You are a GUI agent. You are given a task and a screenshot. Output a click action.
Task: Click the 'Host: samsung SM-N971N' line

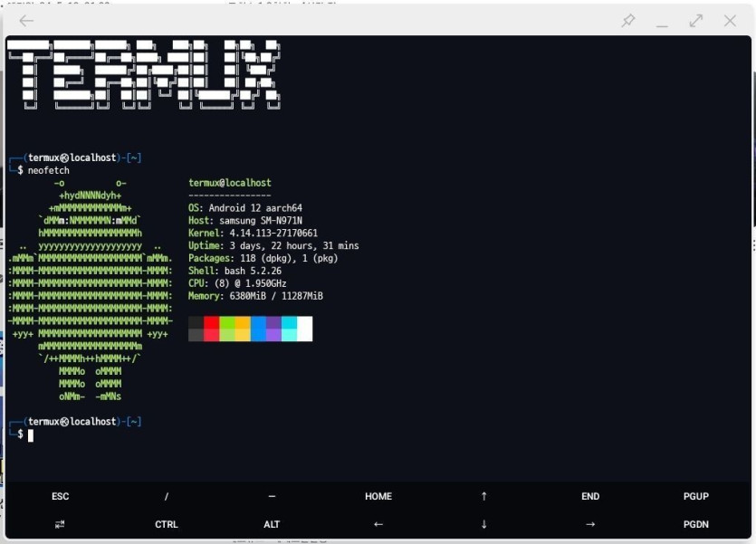pyautogui.click(x=245, y=221)
